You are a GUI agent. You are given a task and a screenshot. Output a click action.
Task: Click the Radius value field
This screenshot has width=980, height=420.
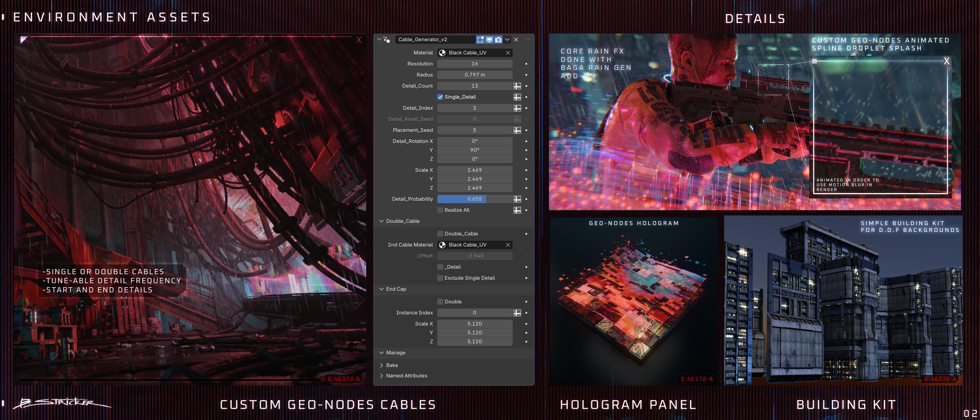(x=474, y=75)
